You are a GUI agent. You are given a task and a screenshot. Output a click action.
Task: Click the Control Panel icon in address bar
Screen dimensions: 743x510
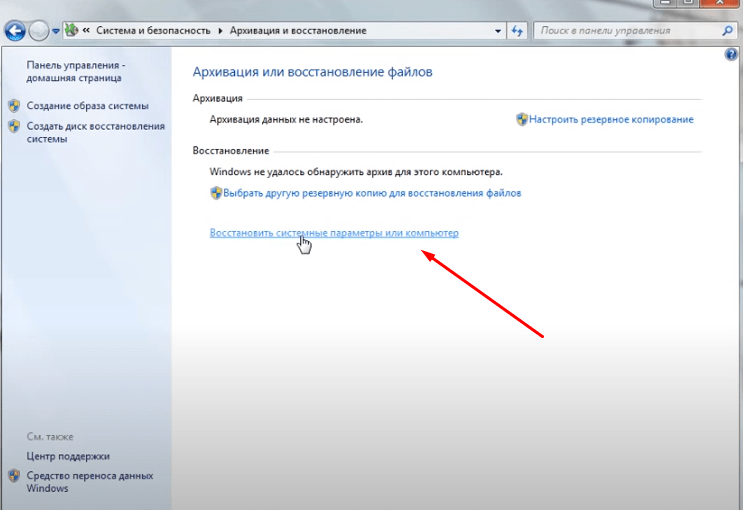coord(71,31)
